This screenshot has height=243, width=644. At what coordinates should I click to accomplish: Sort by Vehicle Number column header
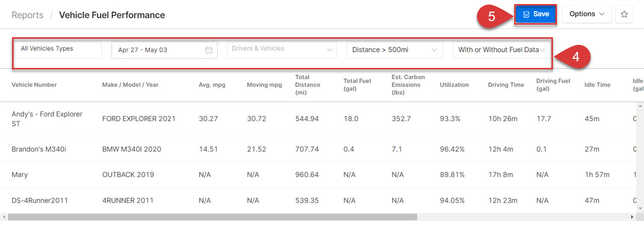[34, 85]
